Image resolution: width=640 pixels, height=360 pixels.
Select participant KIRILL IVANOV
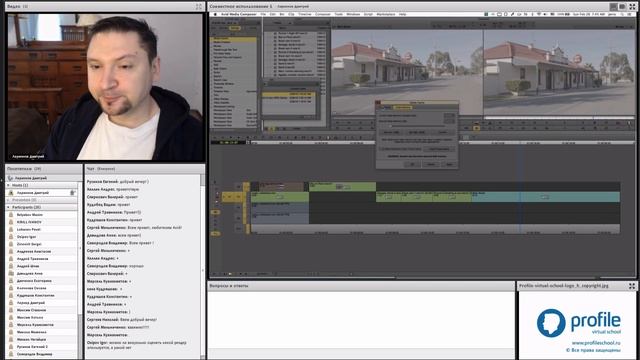pos(29,222)
